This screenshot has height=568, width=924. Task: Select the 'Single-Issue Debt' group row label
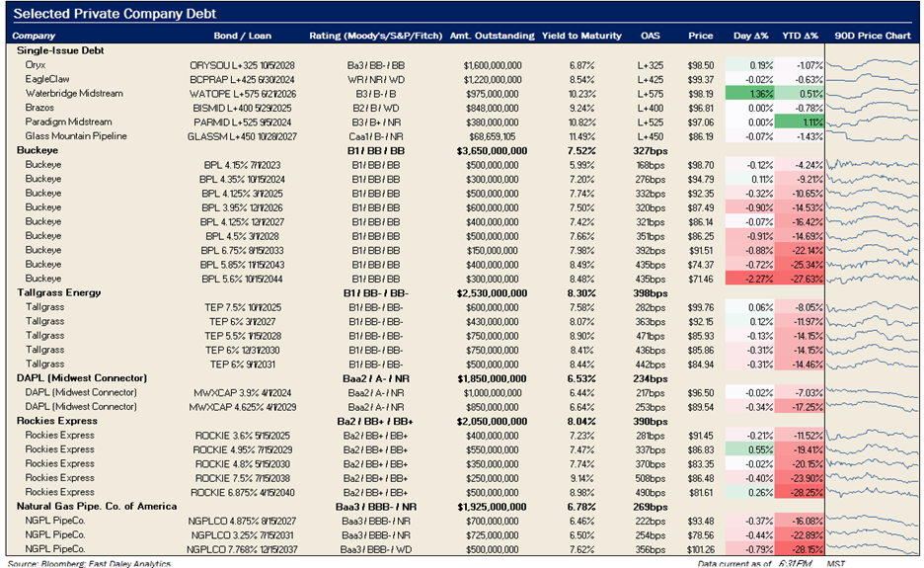60,50
